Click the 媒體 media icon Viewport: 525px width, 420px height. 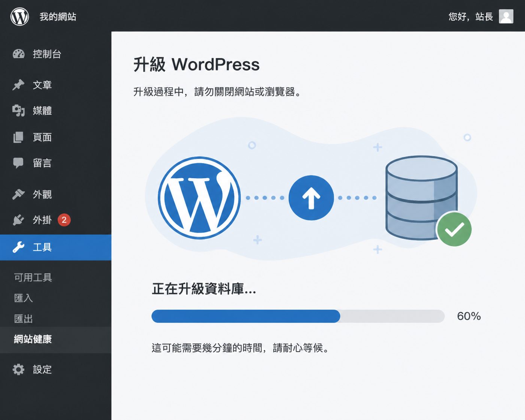pos(18,111)
